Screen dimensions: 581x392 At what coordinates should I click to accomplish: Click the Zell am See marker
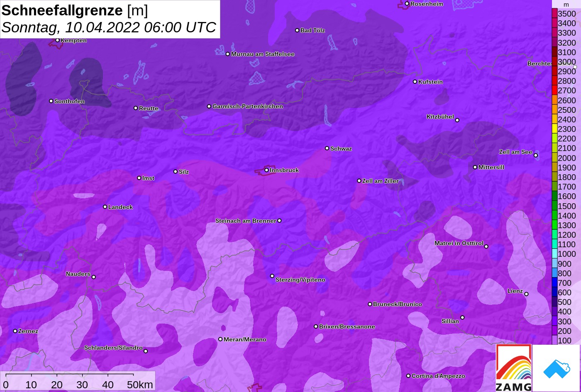pyautogui.click(x=536, y=156)
